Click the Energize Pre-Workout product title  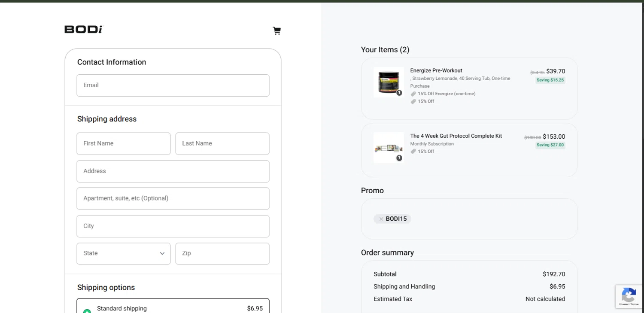coord(436,70)
